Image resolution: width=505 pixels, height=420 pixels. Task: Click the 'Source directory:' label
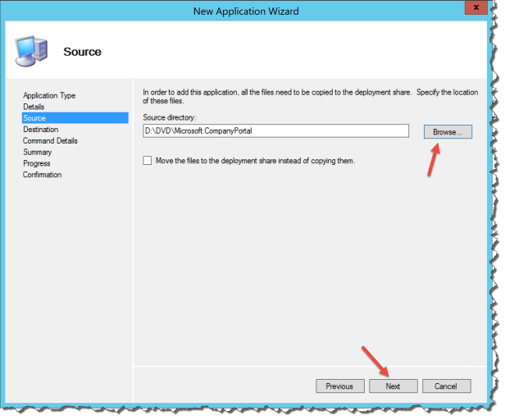click(x=170, y=117)
